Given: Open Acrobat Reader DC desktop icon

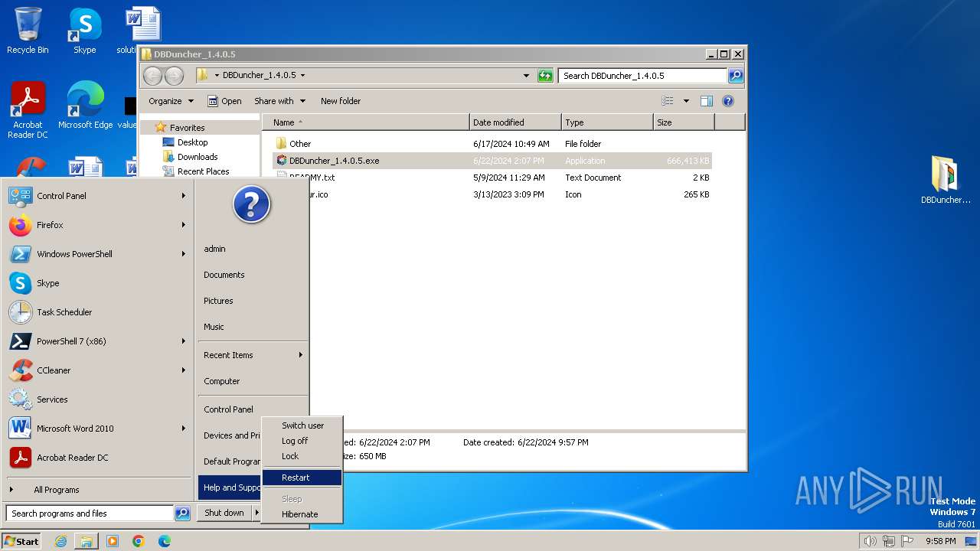Looking at the screenshot, I should pyautogui.click(x=28, y=110).
